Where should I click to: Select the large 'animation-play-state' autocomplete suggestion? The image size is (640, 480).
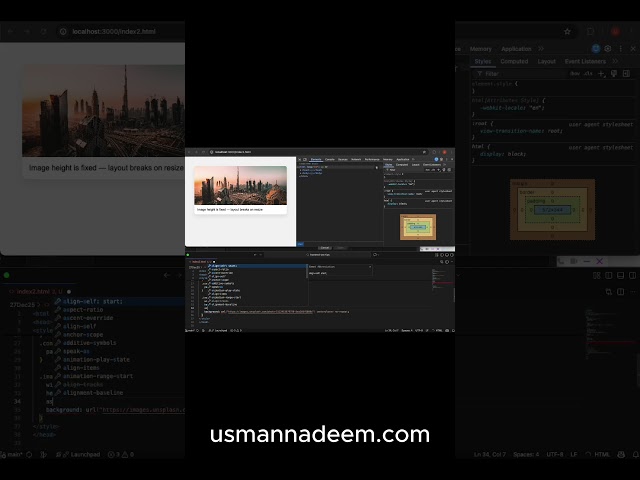coord(96,360)
